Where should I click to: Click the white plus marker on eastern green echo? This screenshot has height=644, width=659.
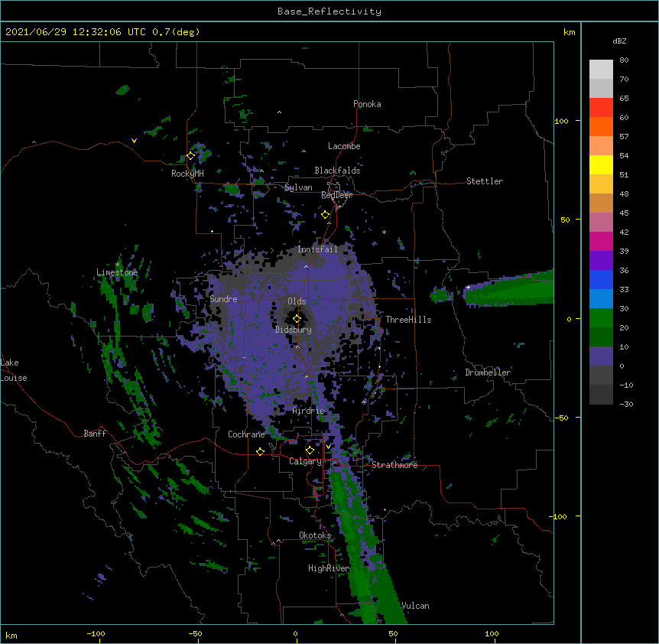[x=468, y=287]
